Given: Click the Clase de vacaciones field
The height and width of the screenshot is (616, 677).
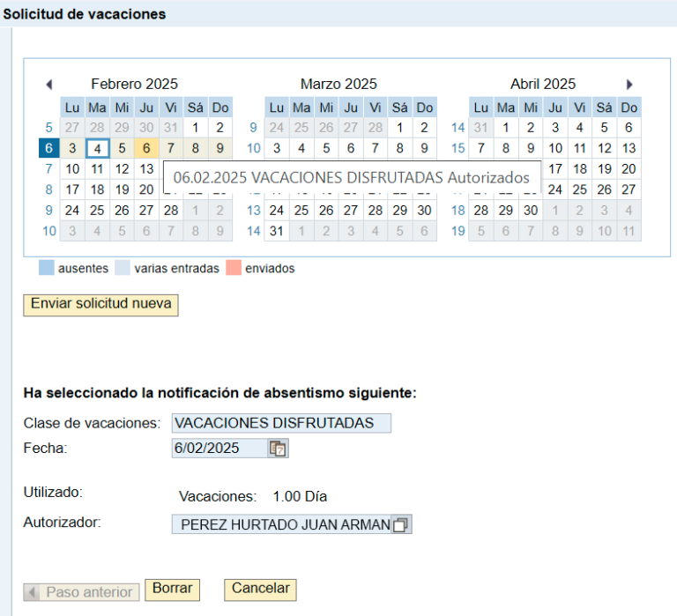Looking at the screenshot, I should pyautogui.click(x=280, y=423).
